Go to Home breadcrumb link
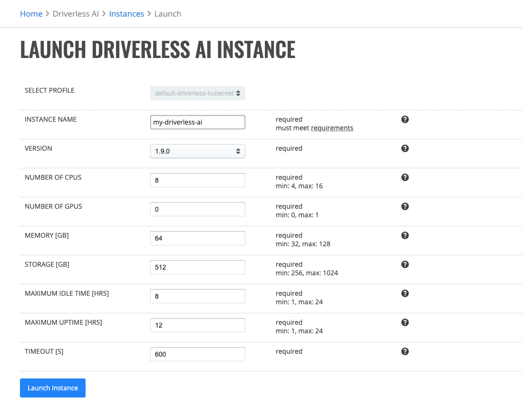This screenshot has width=532, height=407. tap(31, 14)
